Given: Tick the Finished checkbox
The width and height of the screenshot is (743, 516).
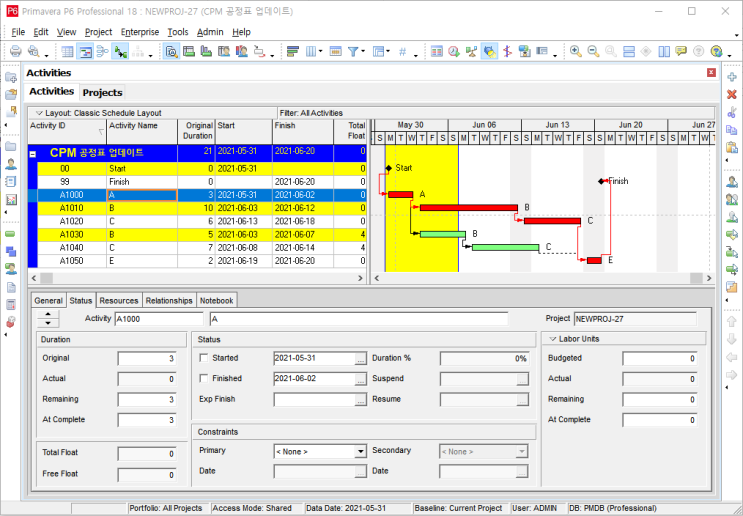Looking at the screenshot, I should pyautogui.click(x=204, y=379).
